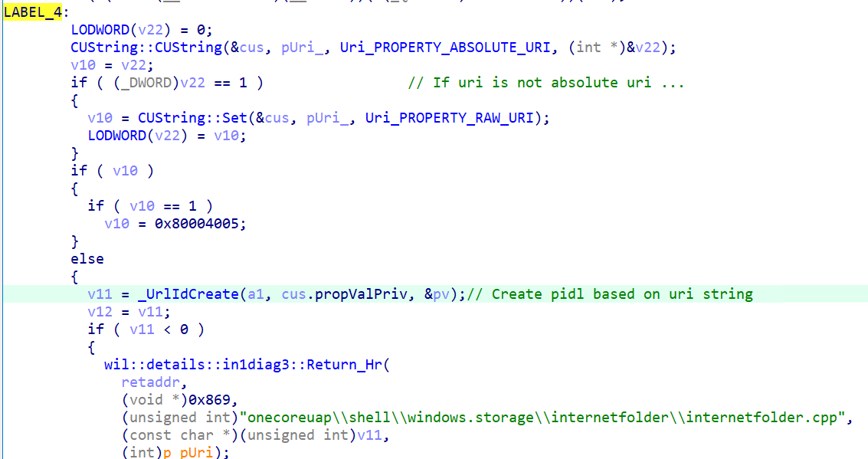Click the Uri_PROPERTY_ABSOLUTE_URI constant
Viewport: 868px width, 459px height.
[444, 48]
